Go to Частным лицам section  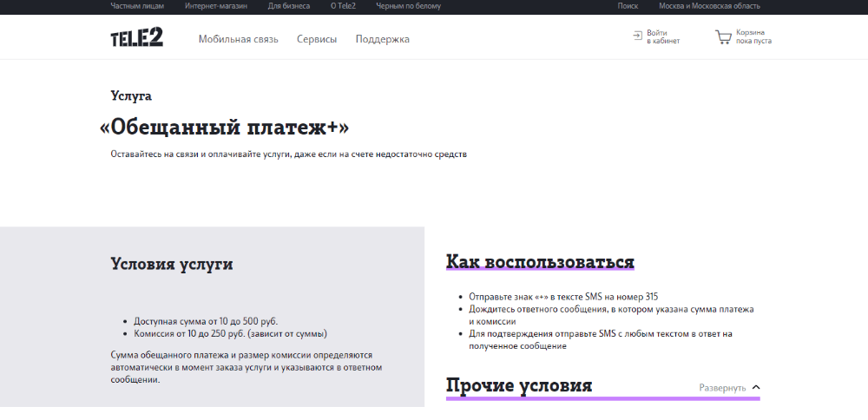point(137,6)
